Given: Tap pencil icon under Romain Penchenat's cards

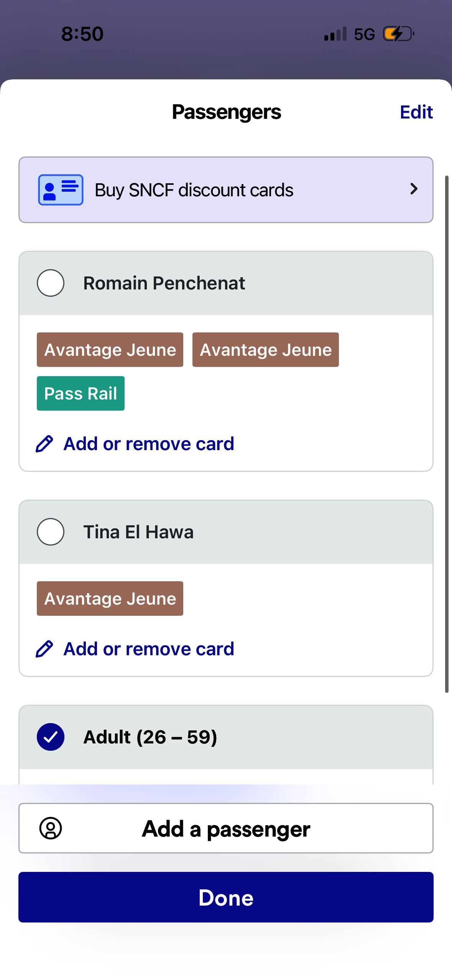Looking at the screenshot, I should [x=44, y=444].
